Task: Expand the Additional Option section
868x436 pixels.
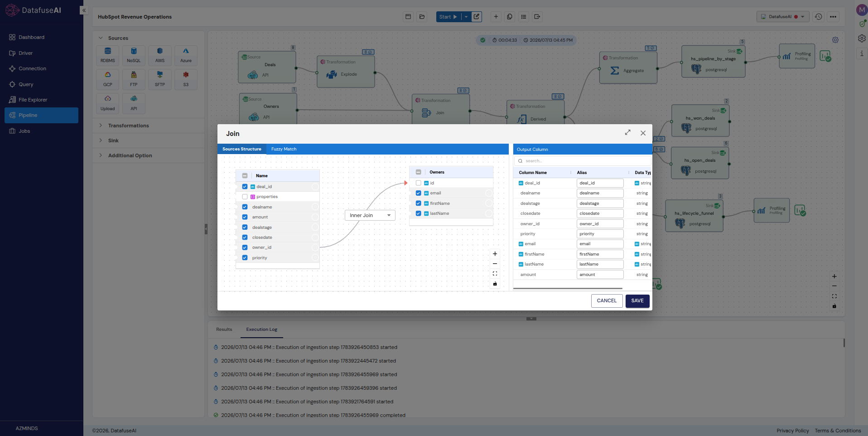Action: tap(101, 155)
